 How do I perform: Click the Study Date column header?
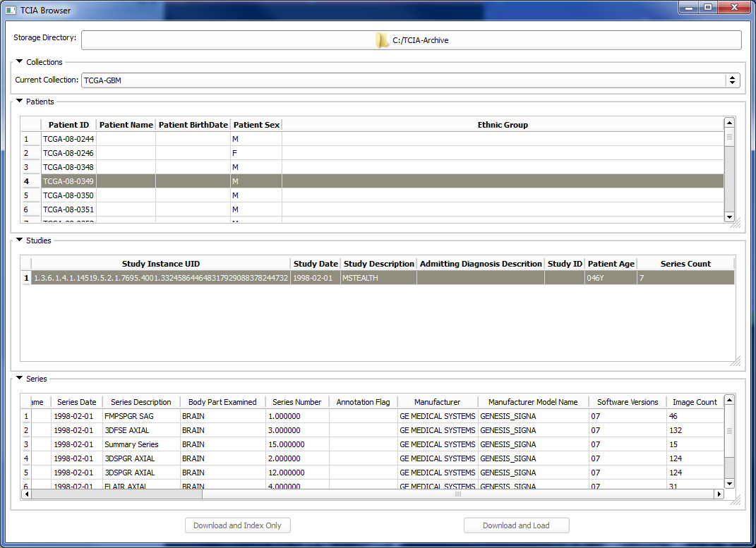pos(316,264)
